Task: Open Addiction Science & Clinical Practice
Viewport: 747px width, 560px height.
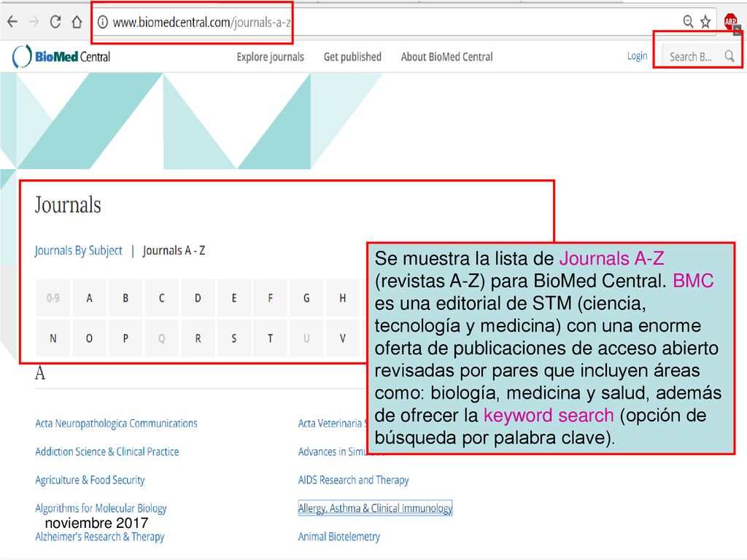Action: 107,451
